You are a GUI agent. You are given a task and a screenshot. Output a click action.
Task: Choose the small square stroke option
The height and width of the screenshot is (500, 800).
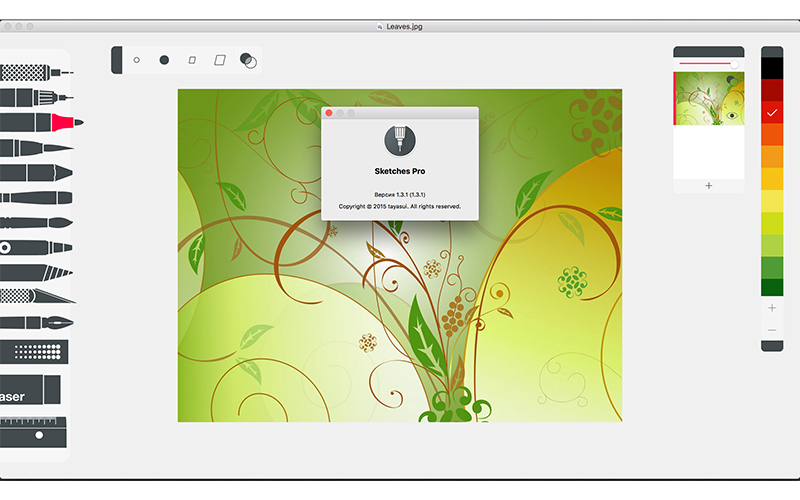click(192, 60)
